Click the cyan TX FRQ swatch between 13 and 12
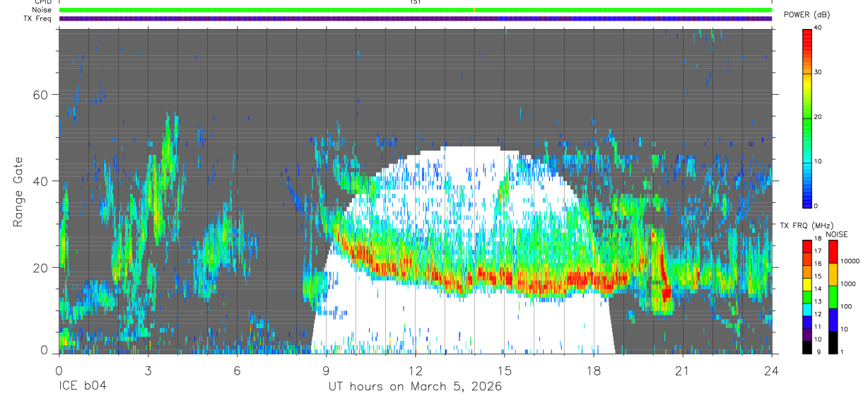The height and width of the screenshot is (401, 868). pos(808,309)
